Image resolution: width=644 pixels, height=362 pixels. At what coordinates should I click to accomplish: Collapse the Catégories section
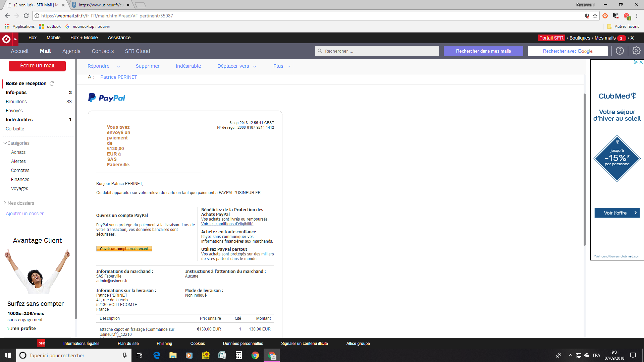point(5,143)
